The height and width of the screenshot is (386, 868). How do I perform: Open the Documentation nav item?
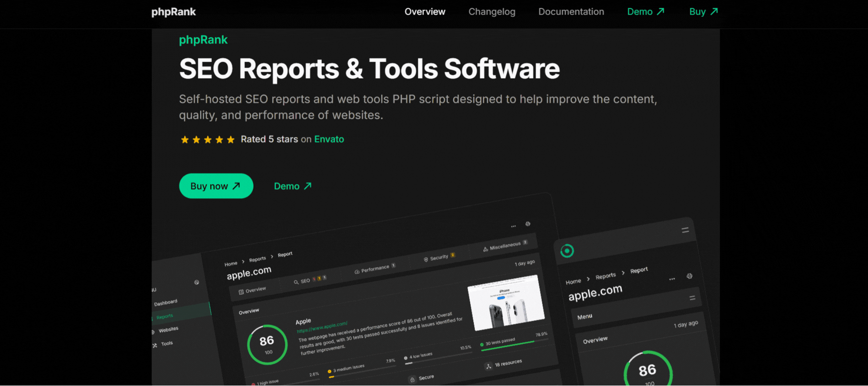571,12
